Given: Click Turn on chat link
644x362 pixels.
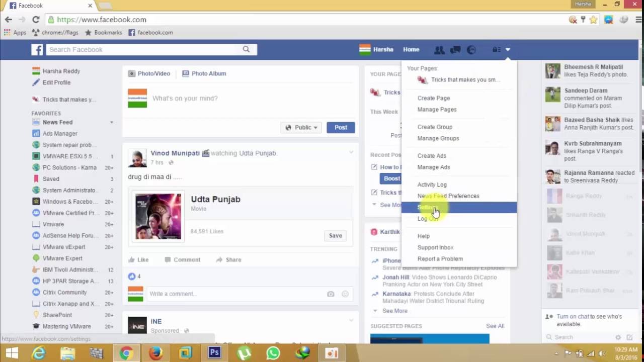Looking at the screenshot, I should 574,317.
